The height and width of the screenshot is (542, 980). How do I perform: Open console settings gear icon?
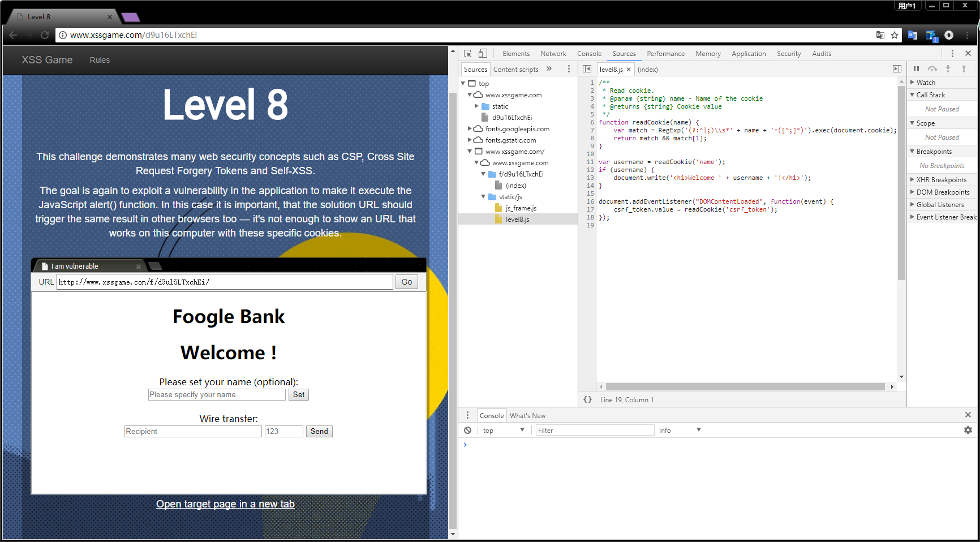968,430
